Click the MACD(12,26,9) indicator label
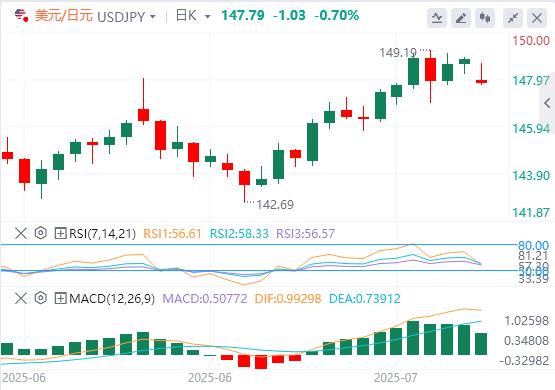The height and width of the screenshot is (390, 555). click(x=112, y=299)
